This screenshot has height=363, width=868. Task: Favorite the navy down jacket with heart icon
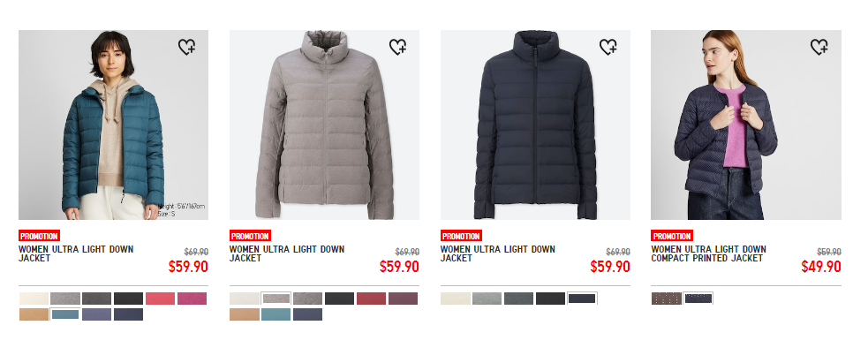[x=608, y=47]
